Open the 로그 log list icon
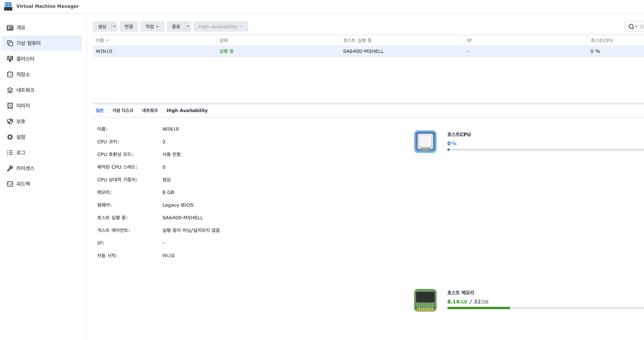Viewport: 644px width, 340px height. (10, 152)
